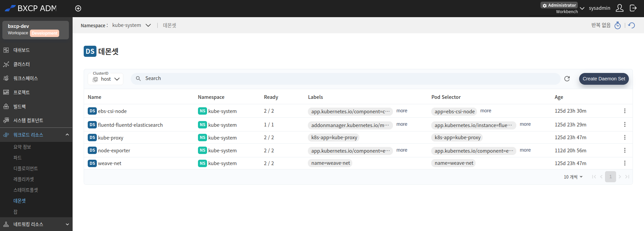Go to the last page
Viewport: 644px width, 231px height.
pyautogui.click(x=627, y=177)
